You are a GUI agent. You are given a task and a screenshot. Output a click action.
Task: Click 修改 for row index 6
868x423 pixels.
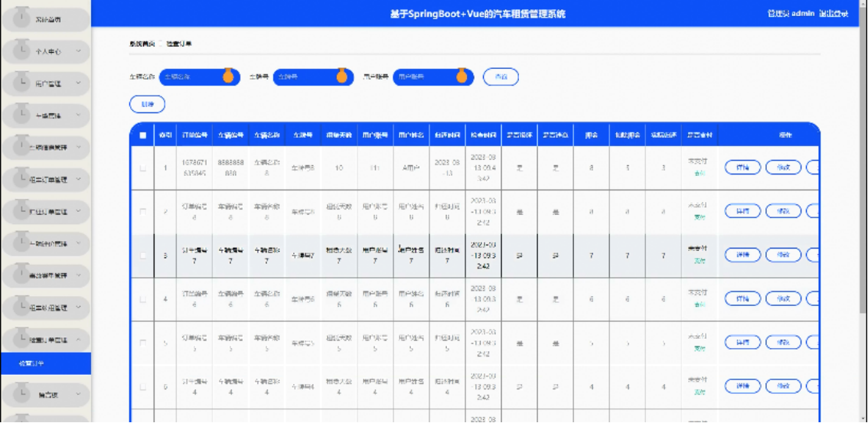coord(783,386)
